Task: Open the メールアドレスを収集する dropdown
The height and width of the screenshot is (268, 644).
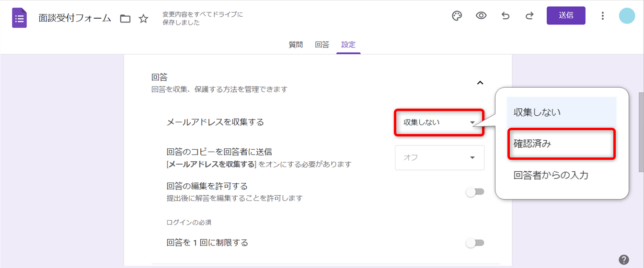Action: point(439,123)
